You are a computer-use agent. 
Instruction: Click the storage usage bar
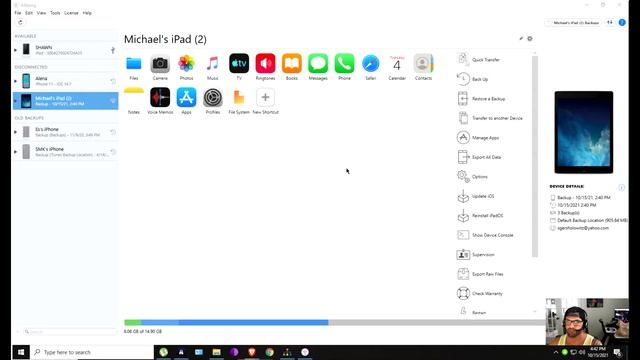tap(335, 322)
